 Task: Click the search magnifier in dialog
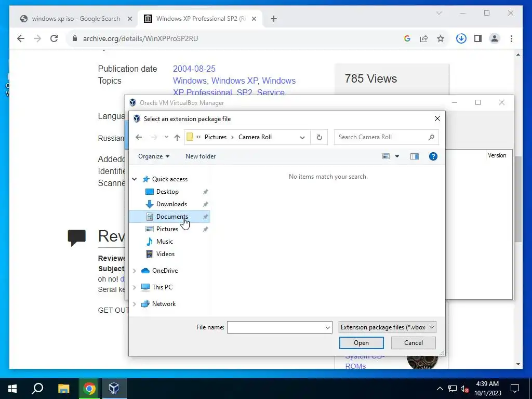coord(431,137)
